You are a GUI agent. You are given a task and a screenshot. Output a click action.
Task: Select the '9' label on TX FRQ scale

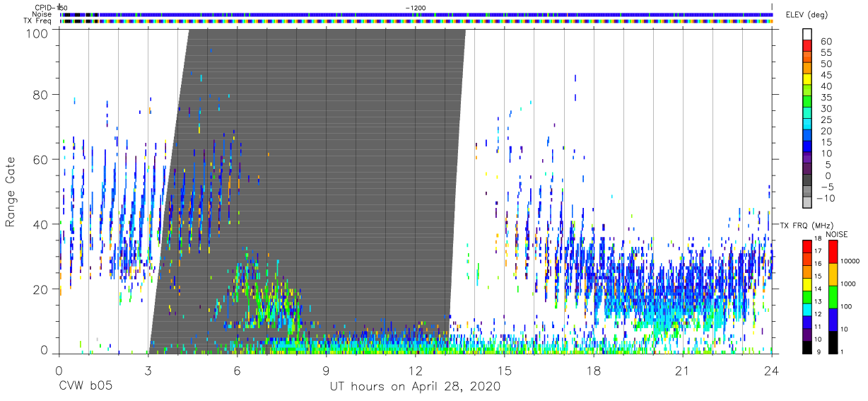pos(817,351)
